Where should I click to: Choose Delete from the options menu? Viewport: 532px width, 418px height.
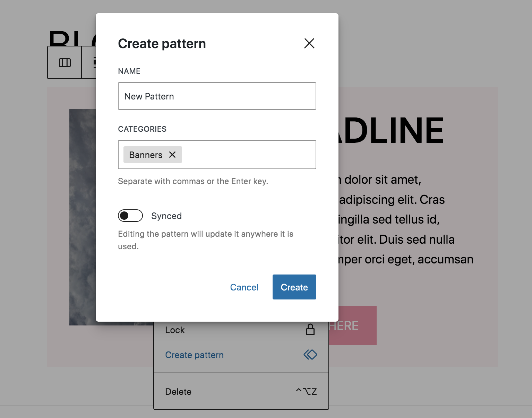[x=179, y=392]
